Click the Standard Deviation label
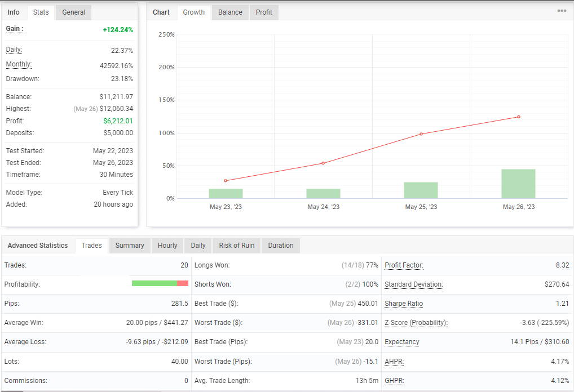This screenshot has height=392, width=574. (x=414, y=284)
